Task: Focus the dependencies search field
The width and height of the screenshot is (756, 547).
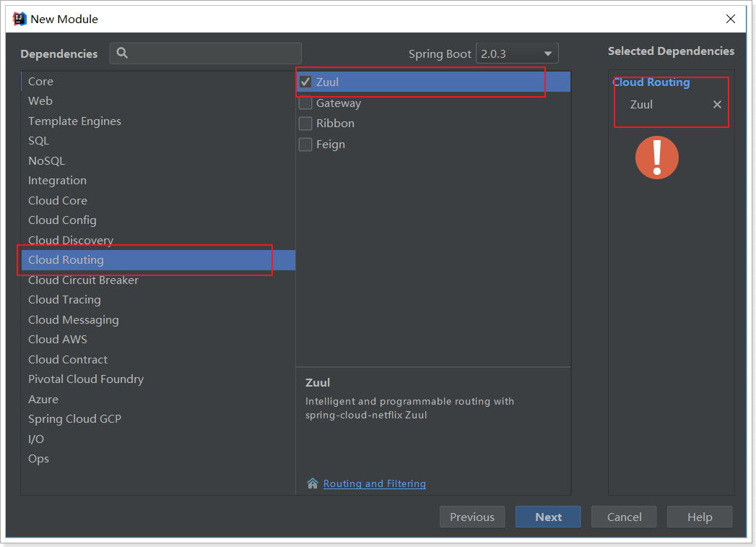Action: (205, 53)
